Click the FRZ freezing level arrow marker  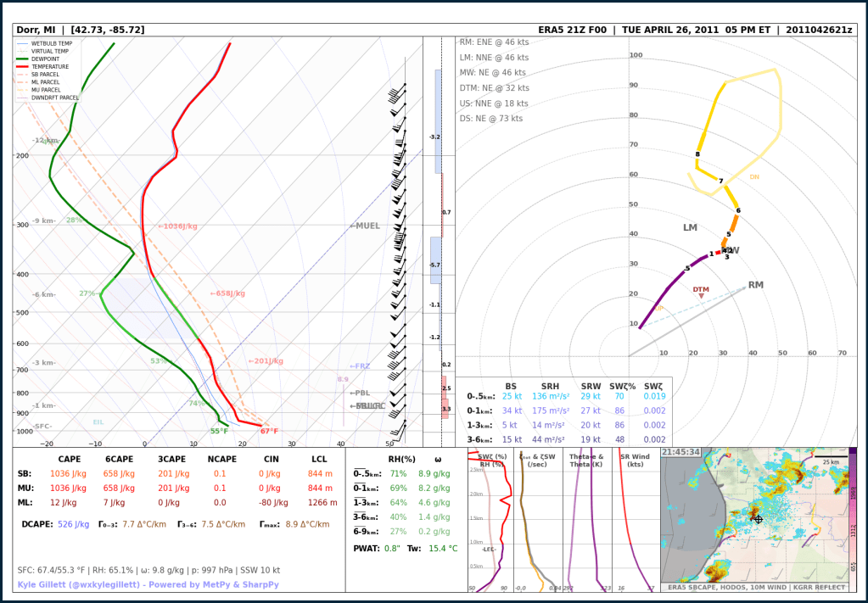[360, 366]
